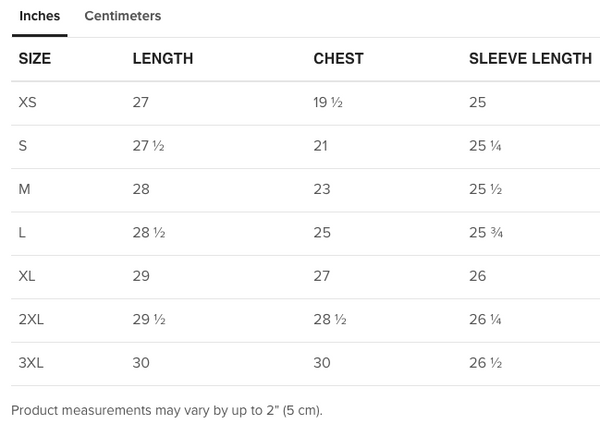The height and width of the screenshot is (436, 600).
Task: Click the 2XL chest value 28 ½
Action: 329,320
